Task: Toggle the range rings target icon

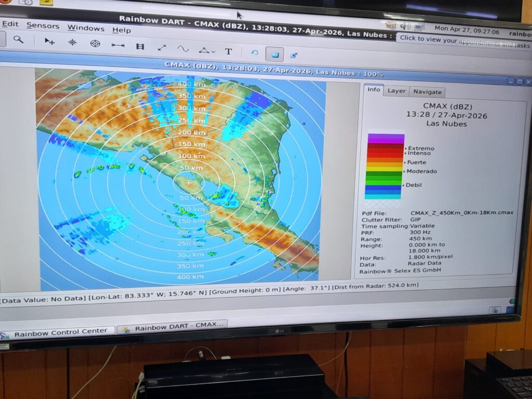Action: (95, 44)
